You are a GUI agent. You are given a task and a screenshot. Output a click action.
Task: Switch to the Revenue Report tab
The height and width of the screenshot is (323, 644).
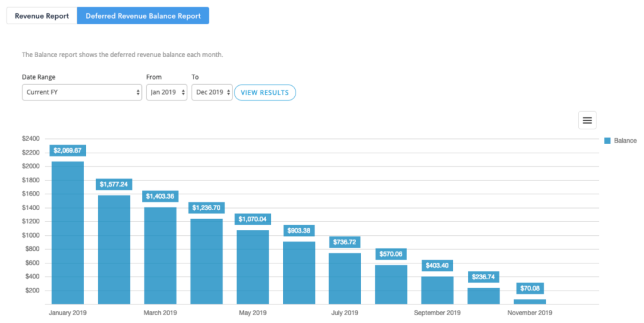point(42,15)
